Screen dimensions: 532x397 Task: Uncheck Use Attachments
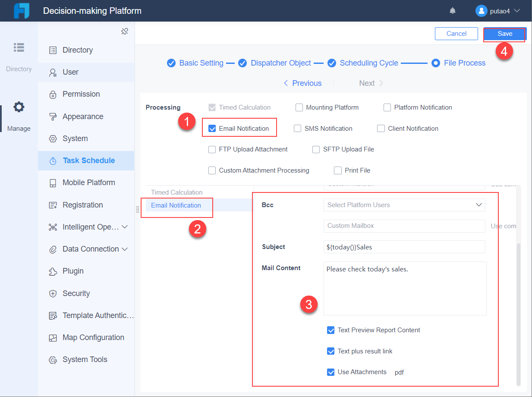[x=331, y=372]
